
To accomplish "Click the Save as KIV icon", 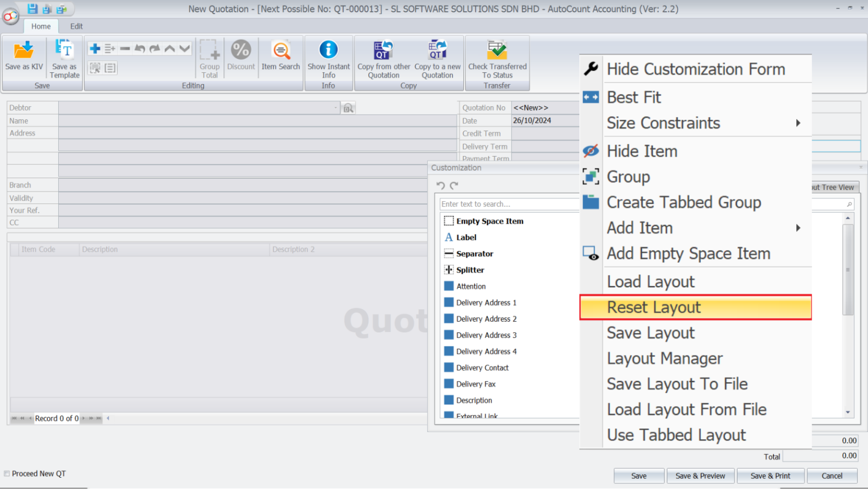I will click(24, 50).
